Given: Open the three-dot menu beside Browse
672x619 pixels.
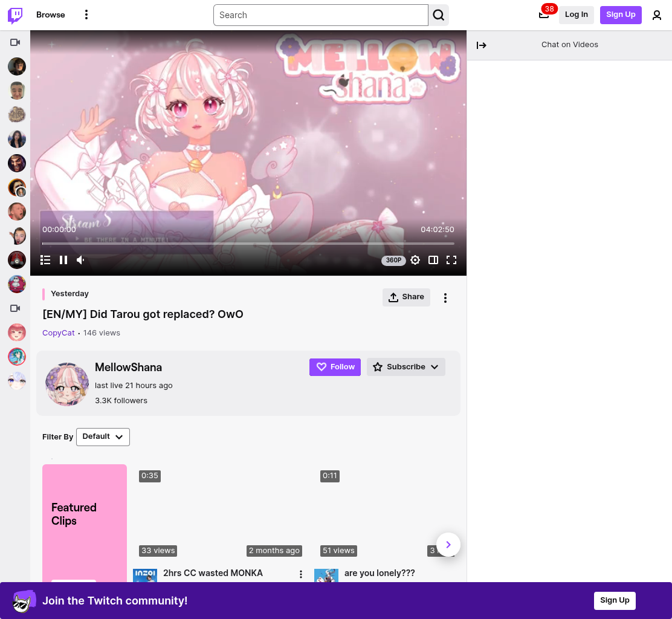Looking at the screenshot, I should pos(86,15).
